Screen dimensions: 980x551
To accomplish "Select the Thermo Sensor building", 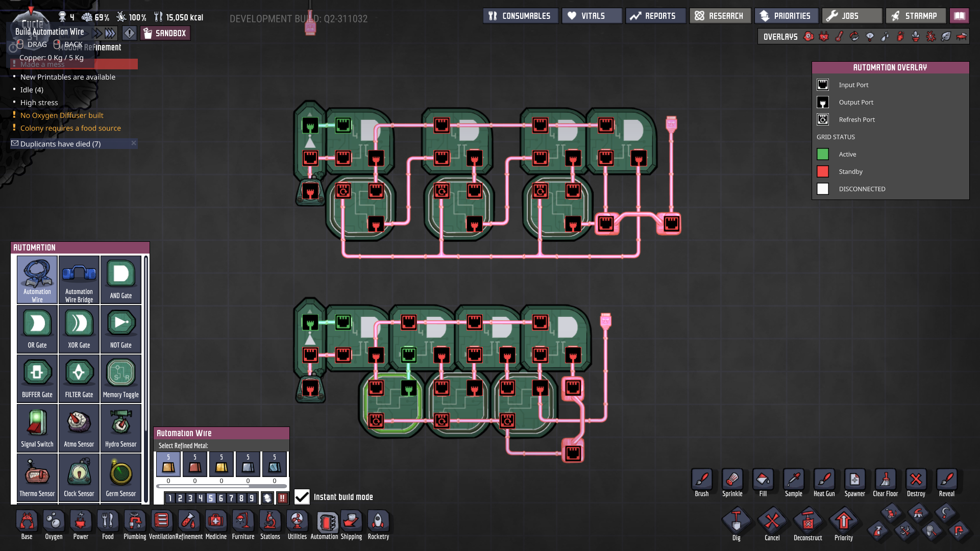I will click(37, 477).
